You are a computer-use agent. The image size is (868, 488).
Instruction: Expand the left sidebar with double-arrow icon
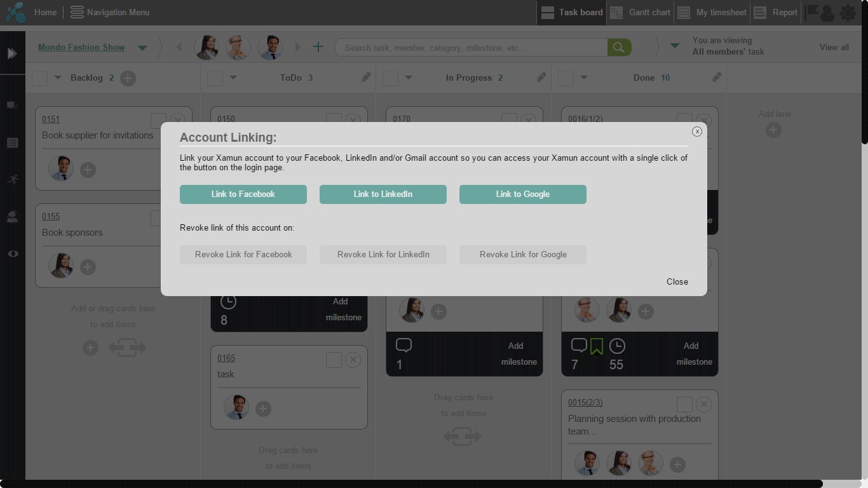tap(12, 53)
